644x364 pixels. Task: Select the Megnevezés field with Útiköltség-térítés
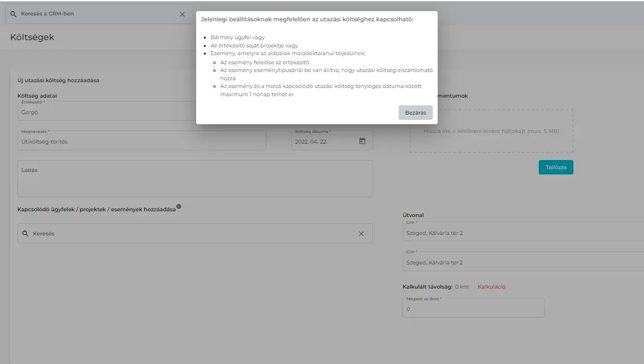[141, 142]
